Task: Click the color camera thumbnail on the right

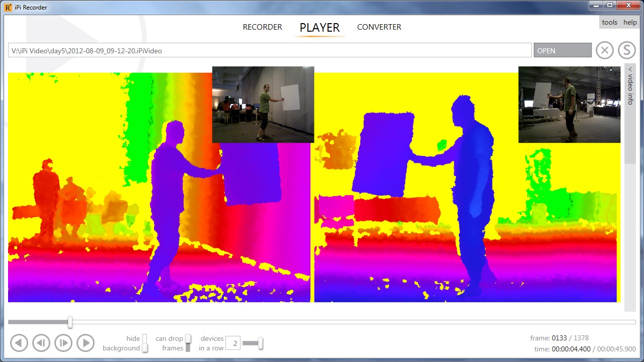Action: [x=569, y=105]
